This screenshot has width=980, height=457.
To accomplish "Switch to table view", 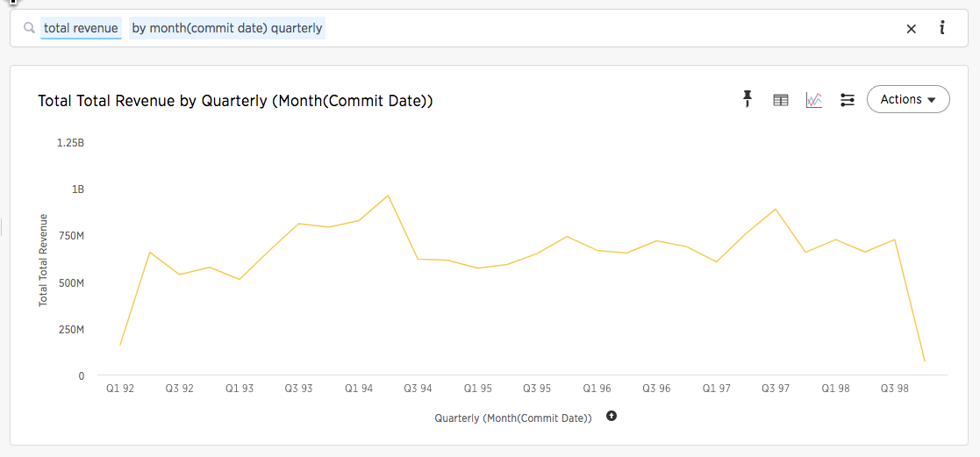I will [780, 100].
